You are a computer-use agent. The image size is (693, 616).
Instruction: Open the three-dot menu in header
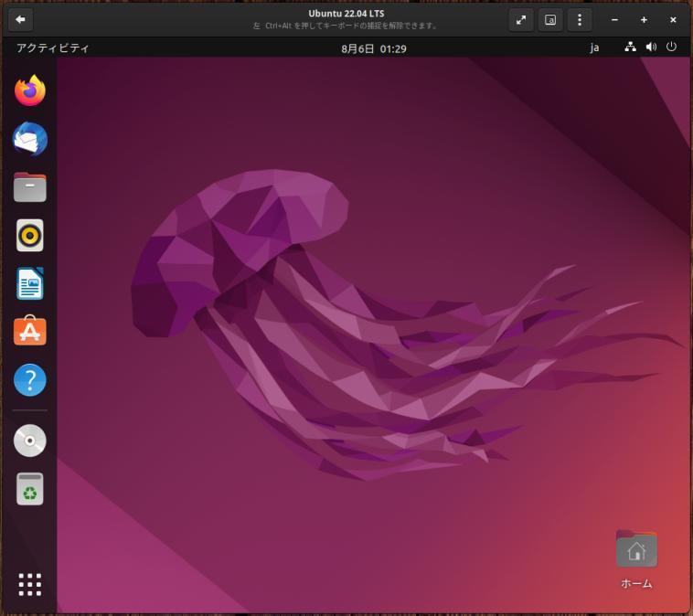[x=580, y=20]
